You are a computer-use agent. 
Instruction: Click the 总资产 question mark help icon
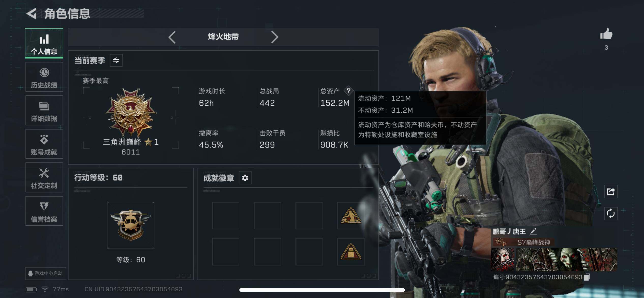tap(348, 91)
